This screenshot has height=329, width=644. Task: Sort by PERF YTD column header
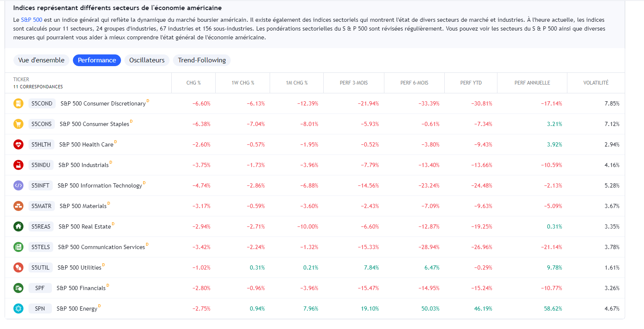click(x=471, y=83)
